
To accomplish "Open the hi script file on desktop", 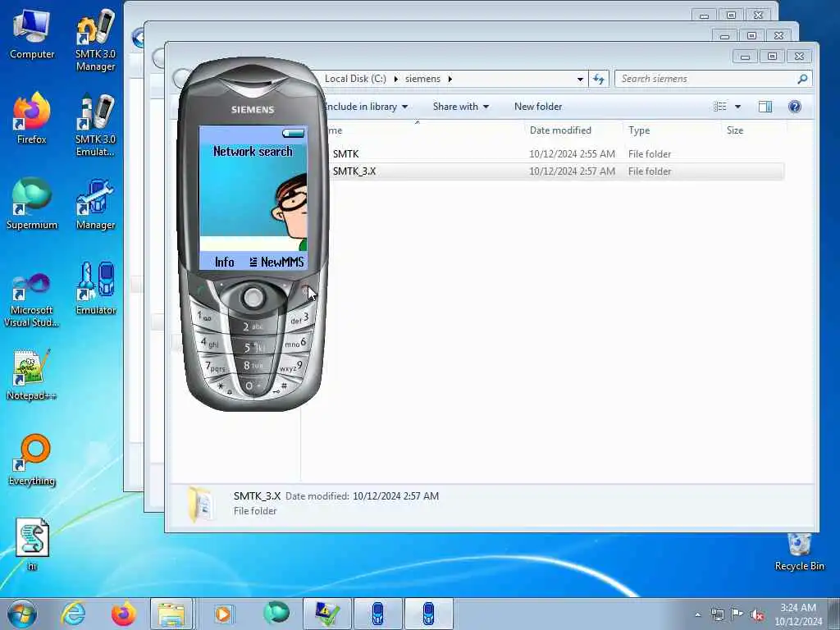I will click(32, 544).
